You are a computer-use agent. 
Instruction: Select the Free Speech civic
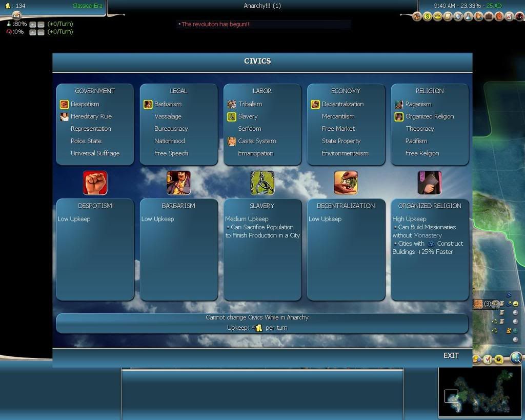[x=171, y=153]
